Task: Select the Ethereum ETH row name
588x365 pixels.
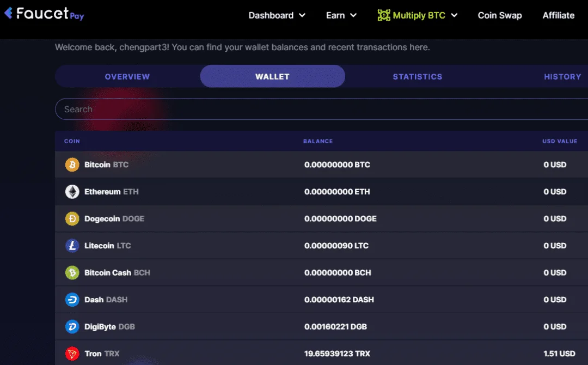Action: [x=112, y=192]
